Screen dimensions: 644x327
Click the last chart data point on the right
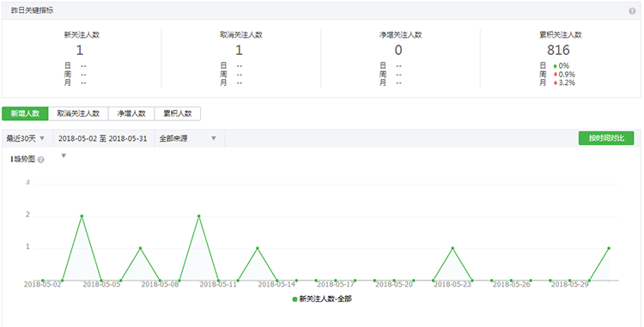point(609,248)
